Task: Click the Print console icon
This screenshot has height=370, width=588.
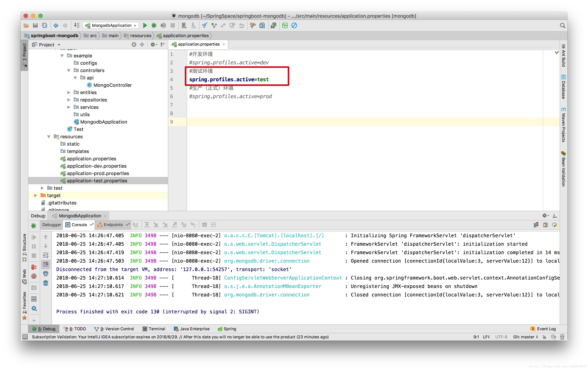Action: [46, 274]
